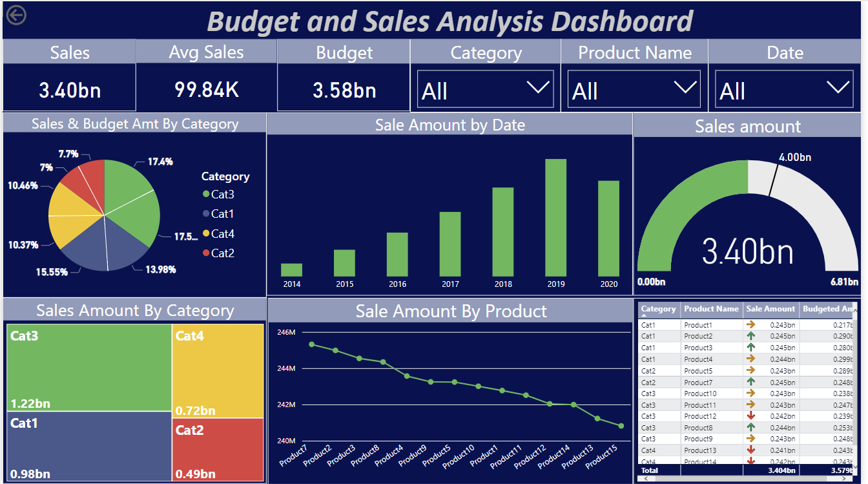
Task: Select the 2019 bar in the date chart
Action: click(x=556, y=217)
